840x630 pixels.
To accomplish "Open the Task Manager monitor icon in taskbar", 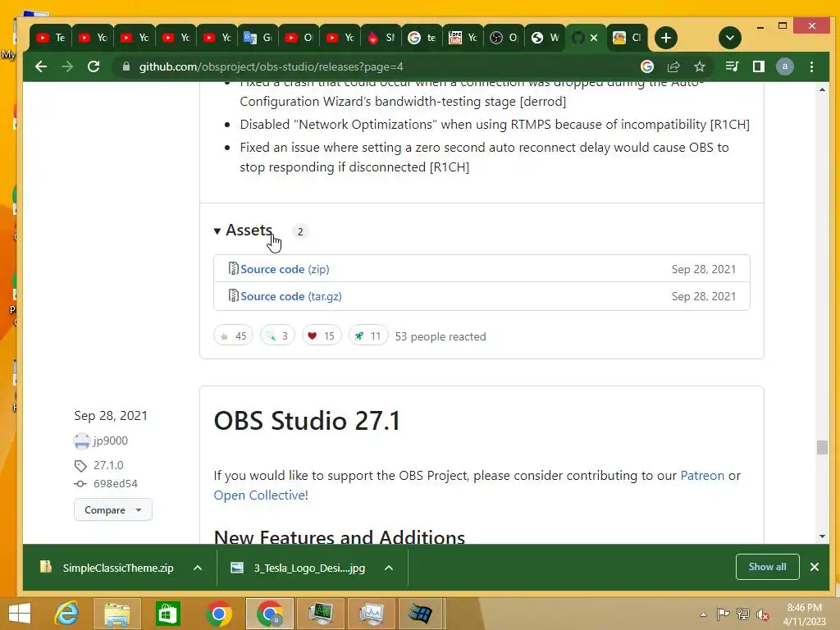I will tap(321, 614).
